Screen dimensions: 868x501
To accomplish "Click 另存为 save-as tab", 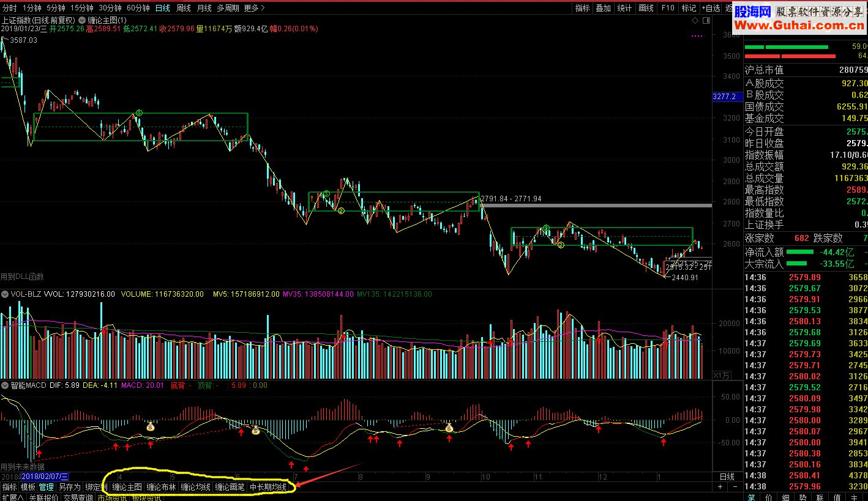I will pyautogui.click(x=69, y=488).
